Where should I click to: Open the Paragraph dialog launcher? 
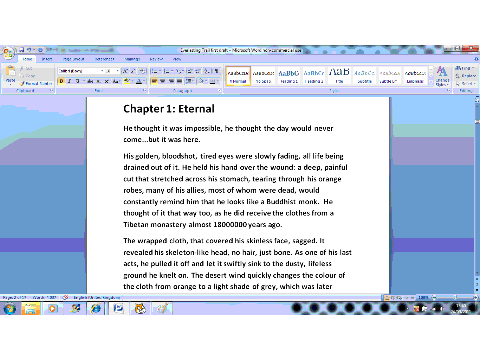click(x=219, y=90)
